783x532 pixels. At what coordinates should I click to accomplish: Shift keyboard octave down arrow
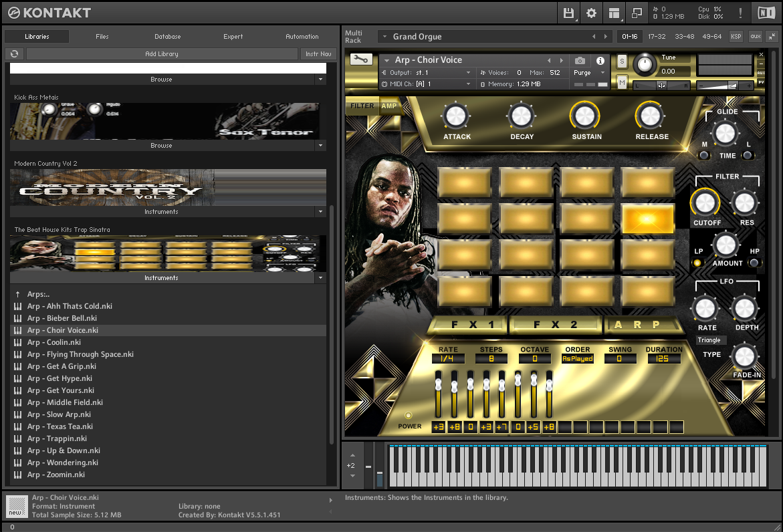point(352,476)
